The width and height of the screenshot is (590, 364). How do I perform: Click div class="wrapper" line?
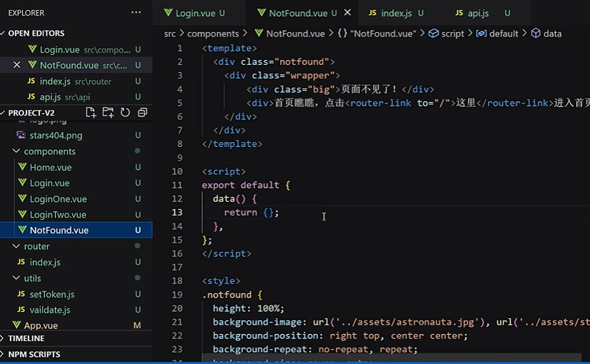pyautogui.click(x=282, y=76)
